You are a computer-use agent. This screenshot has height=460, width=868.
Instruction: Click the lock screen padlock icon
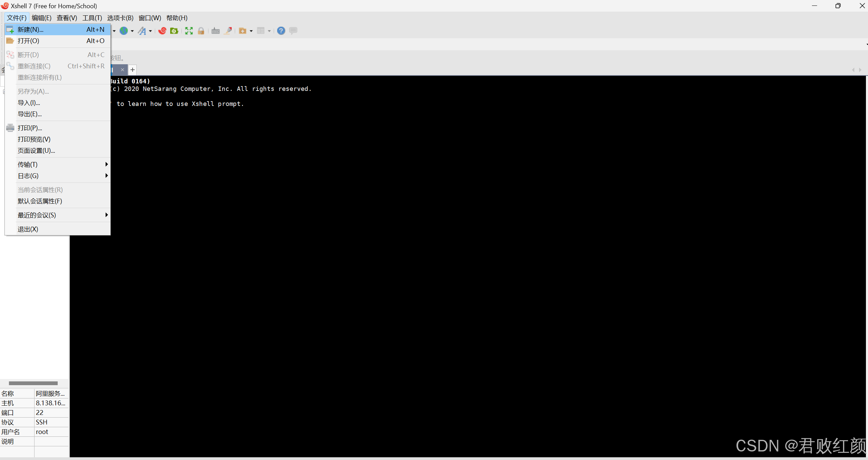(201, 31)
